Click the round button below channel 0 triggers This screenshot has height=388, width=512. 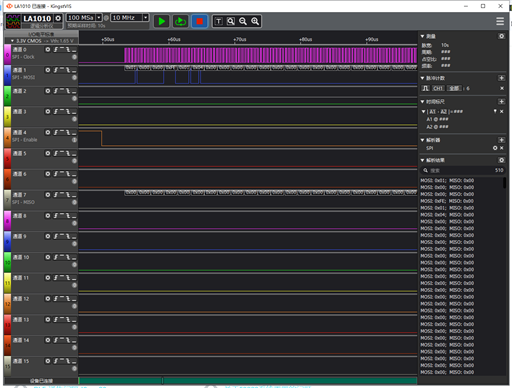pyautogui.click(x=74, y=57)
